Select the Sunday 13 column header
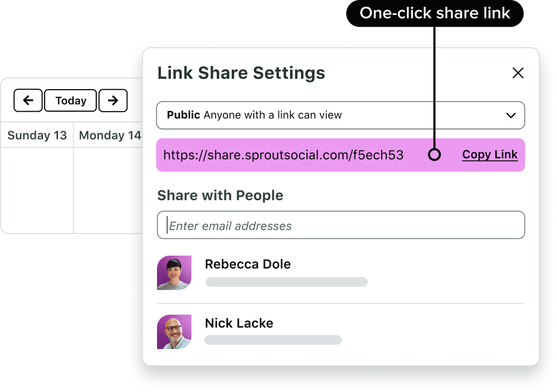Image resolution: width=557 pixels, height=392 pixels. click(37, 135)
